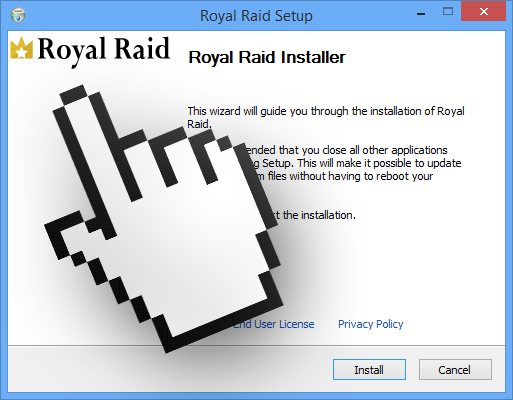Close the Royal Raid Setup window
513x400 pixels.
[483, 12]
